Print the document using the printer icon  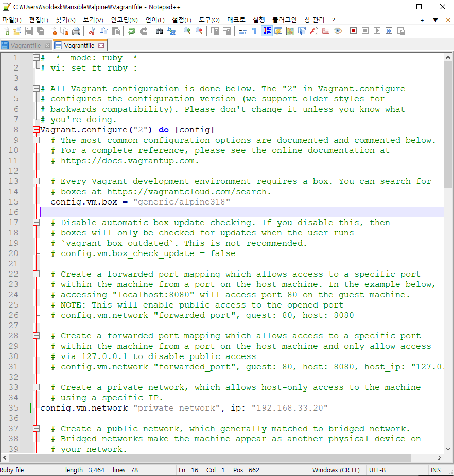tap(76, 31)
